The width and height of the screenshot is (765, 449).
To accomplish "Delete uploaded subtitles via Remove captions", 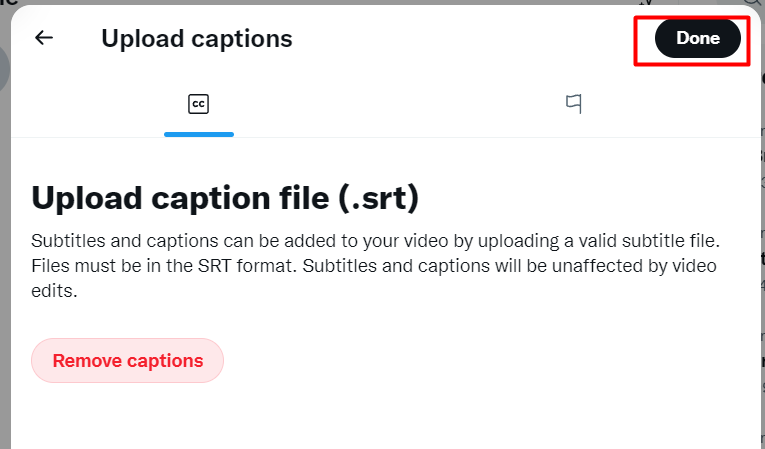I will (x=127, y=361).
